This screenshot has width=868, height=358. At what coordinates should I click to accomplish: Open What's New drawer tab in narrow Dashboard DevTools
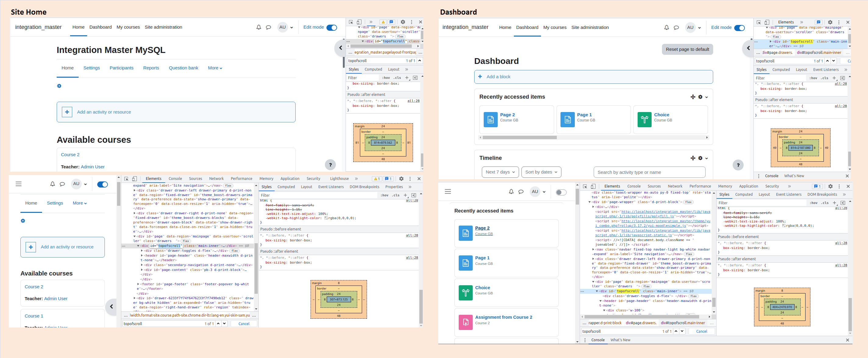coord(620,340)
